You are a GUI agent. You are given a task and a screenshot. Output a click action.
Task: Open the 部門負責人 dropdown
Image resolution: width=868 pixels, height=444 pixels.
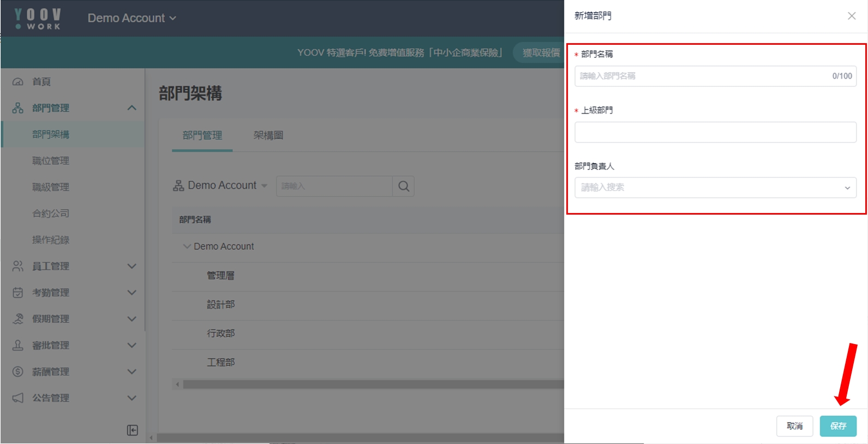tap(715, 187)
